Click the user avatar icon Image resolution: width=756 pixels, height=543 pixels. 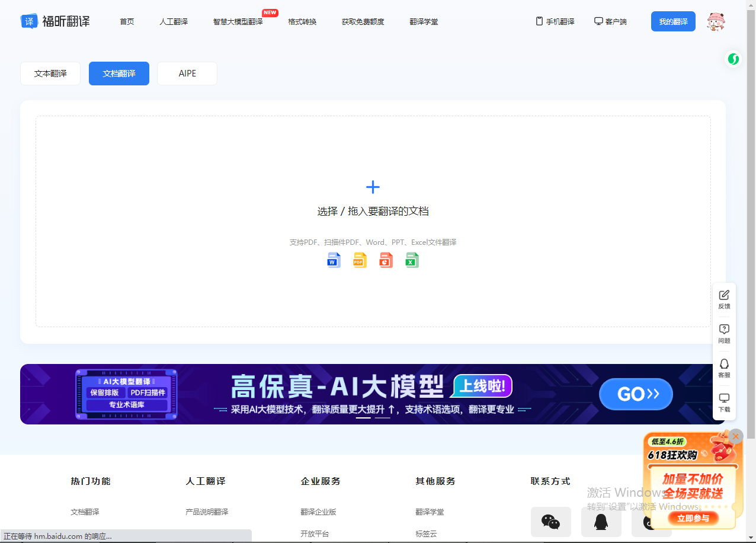pyautogui.click(x=716, y=21)
